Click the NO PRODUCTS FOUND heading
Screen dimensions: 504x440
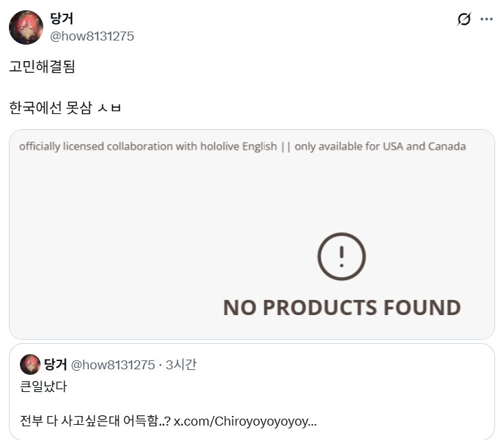click(x=341, y=307)
